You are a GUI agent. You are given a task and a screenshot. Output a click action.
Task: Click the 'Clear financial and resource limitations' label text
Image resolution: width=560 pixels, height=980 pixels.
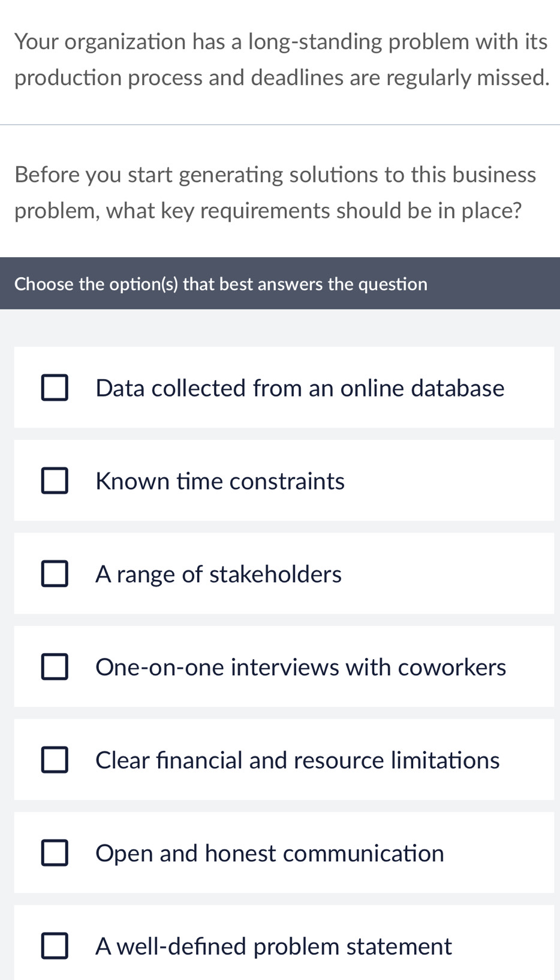(x=297, y=760)
